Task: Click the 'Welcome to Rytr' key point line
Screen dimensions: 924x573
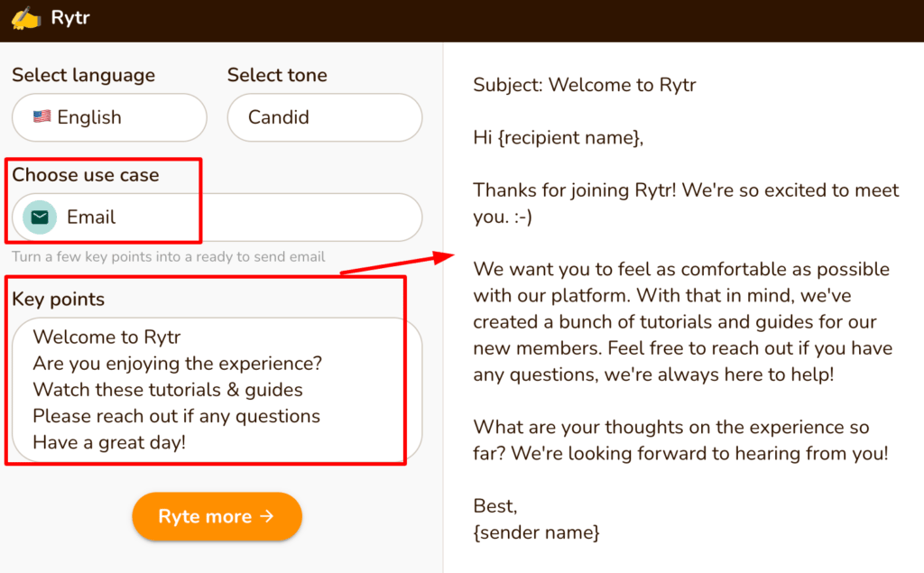Action: click(107, 337)
